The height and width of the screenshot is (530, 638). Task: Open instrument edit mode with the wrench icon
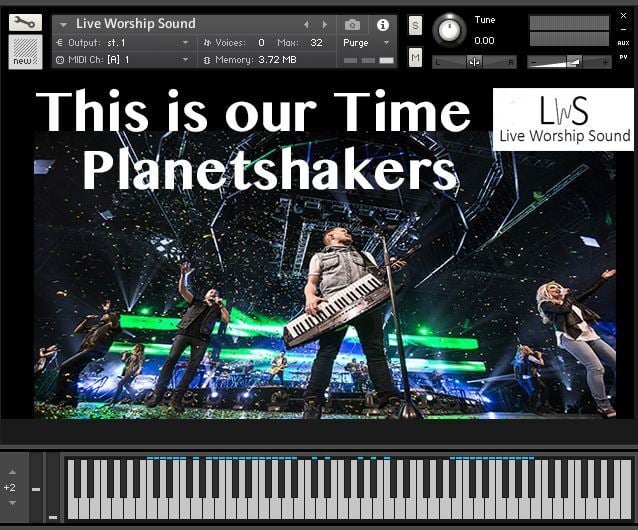click(25, 22)
